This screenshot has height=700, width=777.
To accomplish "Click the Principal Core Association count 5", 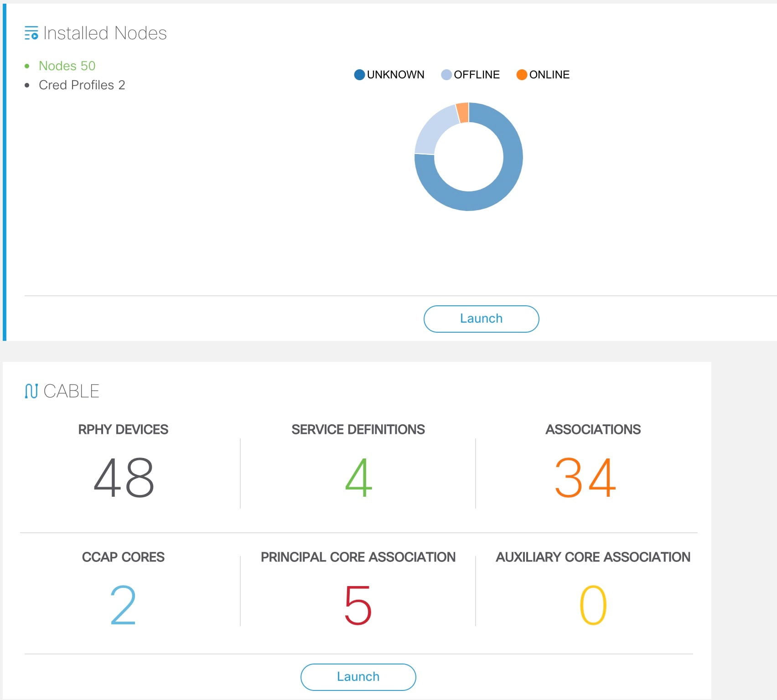I will (358, 605).
